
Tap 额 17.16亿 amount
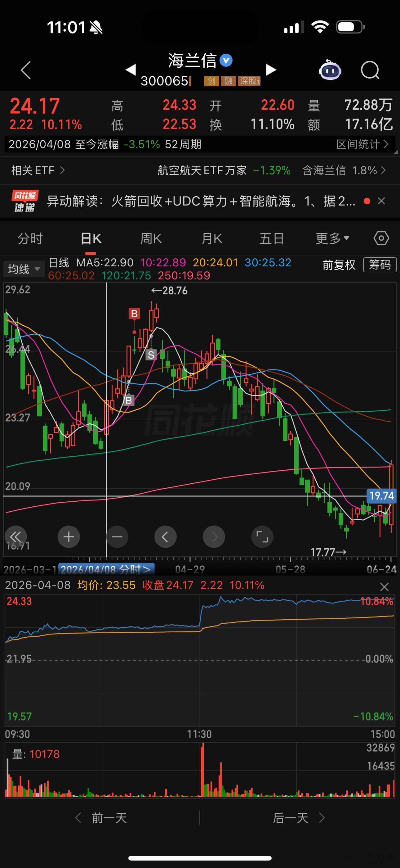click(x=369, y=124)
